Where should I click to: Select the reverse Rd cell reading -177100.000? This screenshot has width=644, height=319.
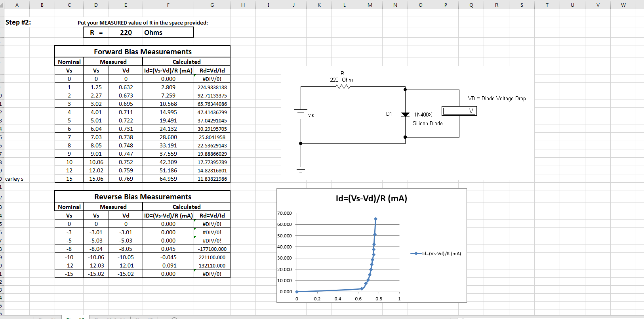point(212,249)
